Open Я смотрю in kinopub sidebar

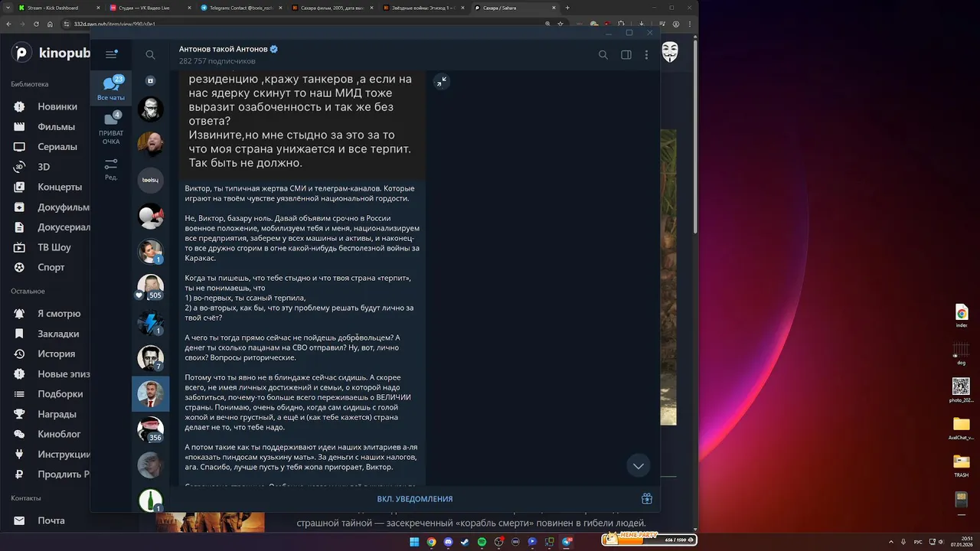[59, 314]
